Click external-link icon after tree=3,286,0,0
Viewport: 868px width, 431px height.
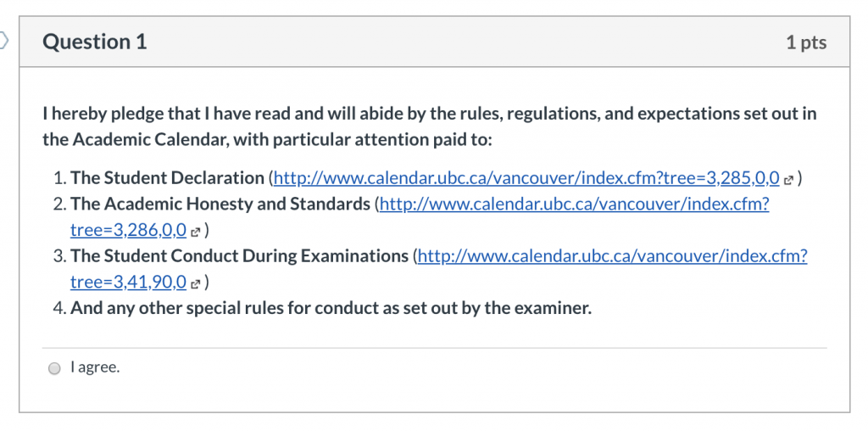pos(195,232)
